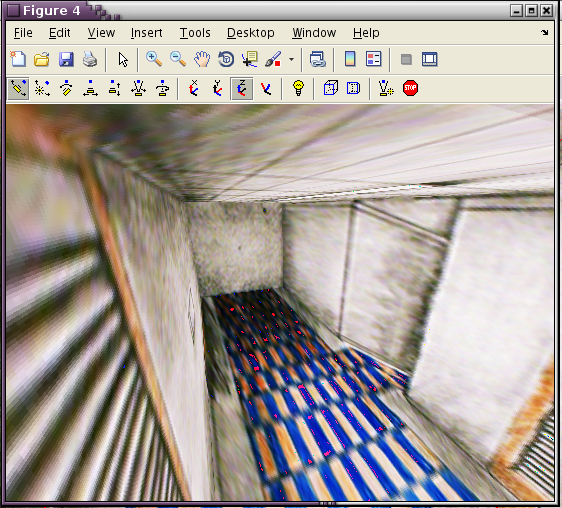This screenshot has width=562, height=508.
Task: Open the Tools menu
Action: (x=195, y=33)
